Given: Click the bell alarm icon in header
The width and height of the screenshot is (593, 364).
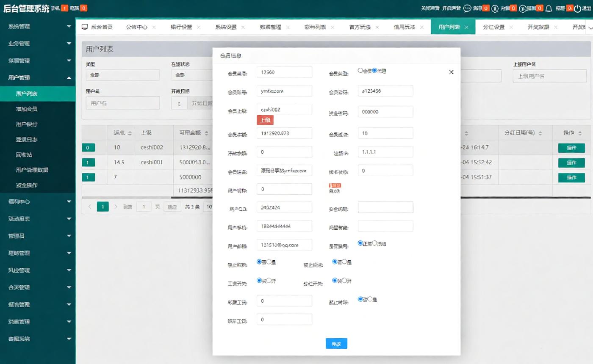Looking at the screenshot, I should click(x=549, y=8).
